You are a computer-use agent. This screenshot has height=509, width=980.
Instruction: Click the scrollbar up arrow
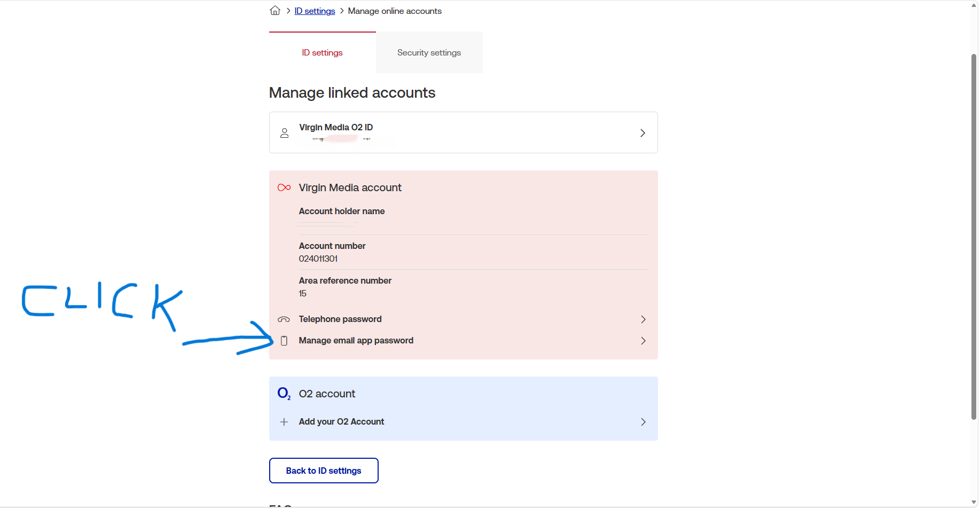pyautogui.click(x=974, y=5)
